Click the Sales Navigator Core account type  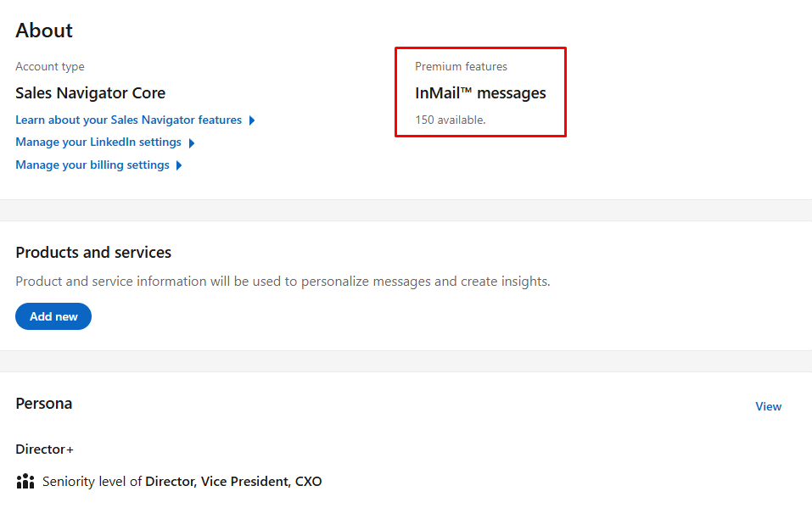pyautogui.click(x=90, y=92)
